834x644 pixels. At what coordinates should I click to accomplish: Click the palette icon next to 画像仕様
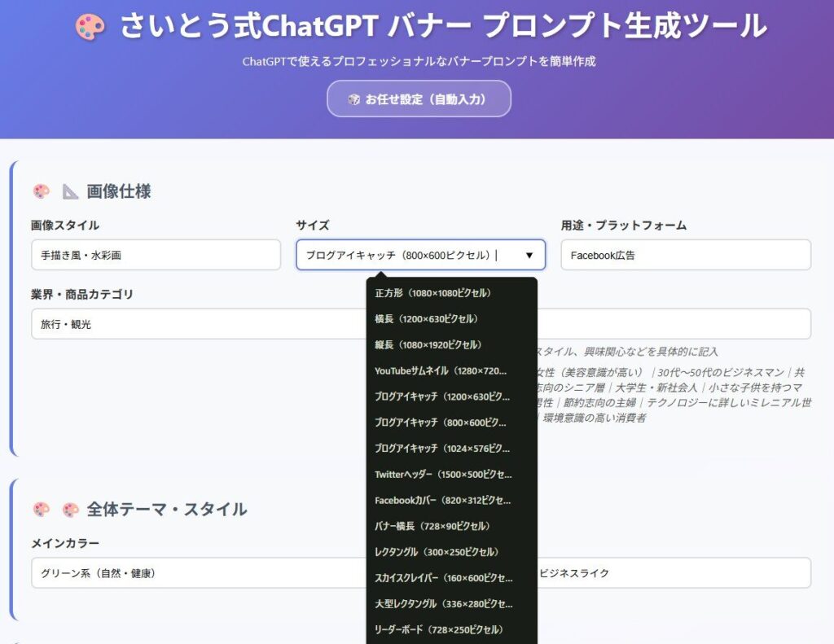click(42, 191)
